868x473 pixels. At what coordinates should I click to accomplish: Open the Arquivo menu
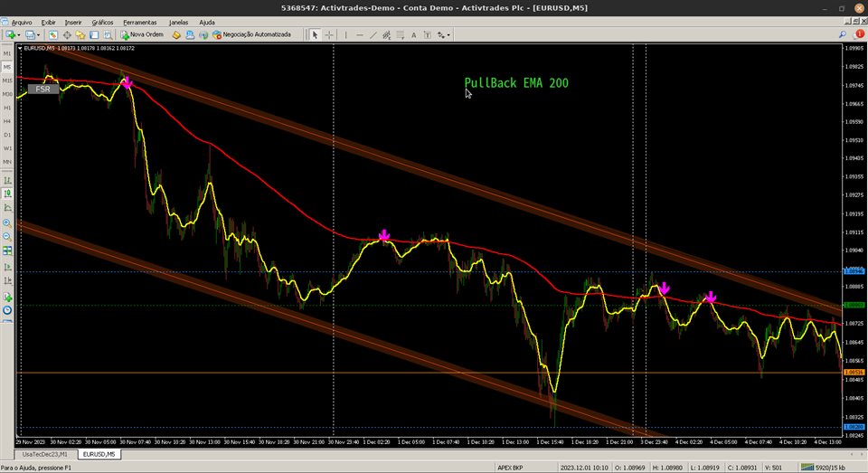click(22, 22)
